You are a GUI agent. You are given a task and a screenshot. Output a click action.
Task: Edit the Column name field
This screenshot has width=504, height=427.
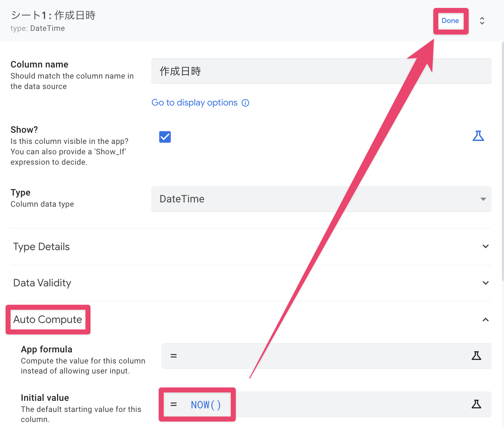point(321,71)
